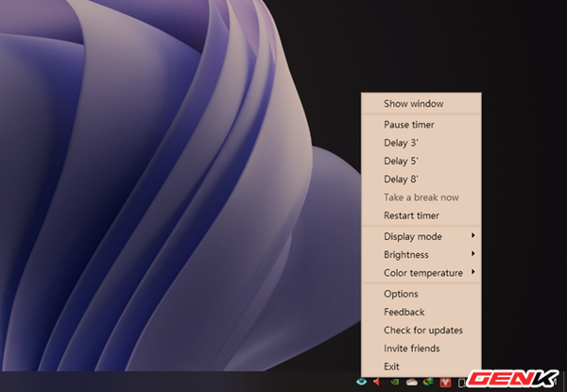
Task: Open Options from the tray menu
Action: [x=401, y=294]
